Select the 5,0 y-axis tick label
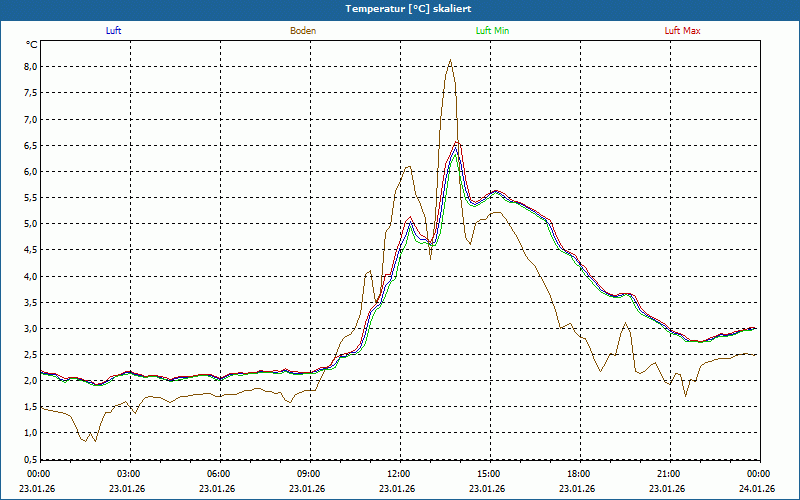The width and height of the screenshot is (800, 500). click(30, 224)
